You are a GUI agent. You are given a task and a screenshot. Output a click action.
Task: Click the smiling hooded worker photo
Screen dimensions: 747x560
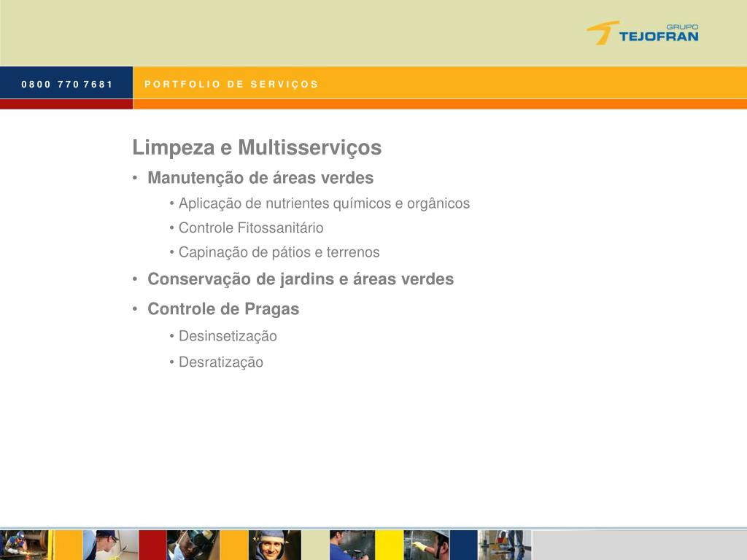[x=274, y=545]
